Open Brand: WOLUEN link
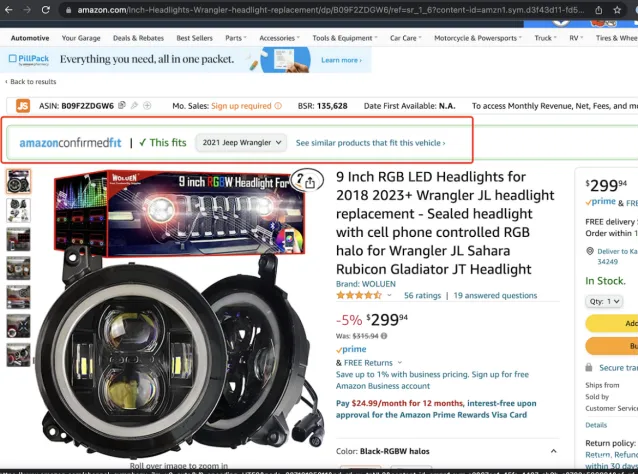 [366, 284]
